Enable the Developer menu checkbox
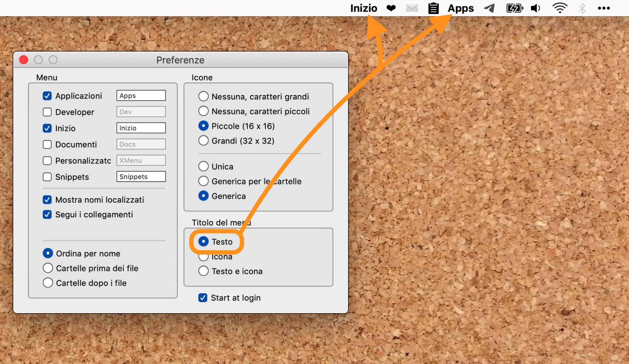Screen dimensions: 629x364 point(47,112)
